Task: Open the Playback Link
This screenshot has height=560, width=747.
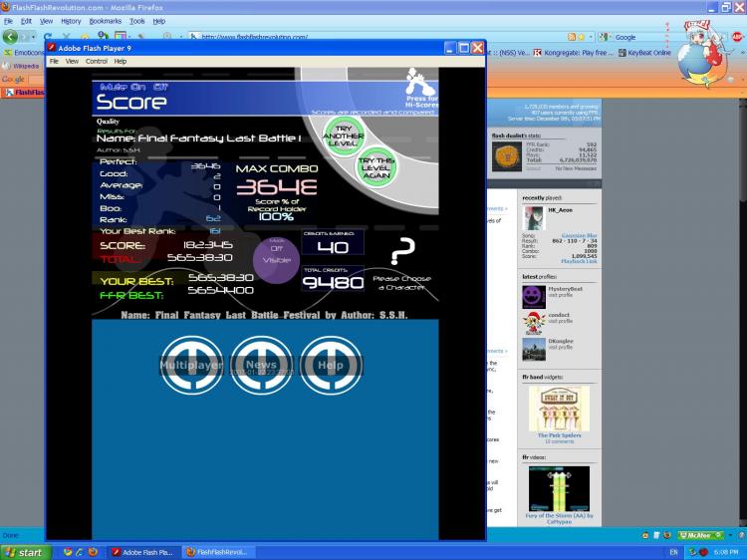Action: [579, 261]
